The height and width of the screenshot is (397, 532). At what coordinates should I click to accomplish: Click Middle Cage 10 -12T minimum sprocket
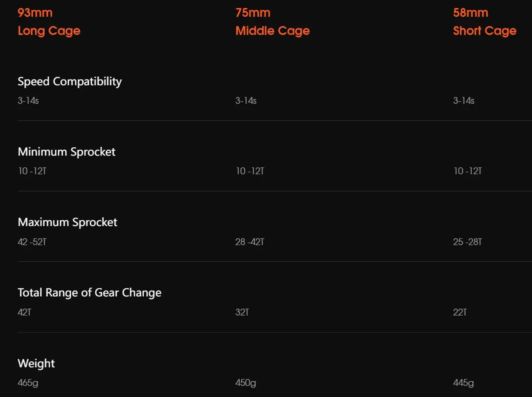tap(250, 171)
